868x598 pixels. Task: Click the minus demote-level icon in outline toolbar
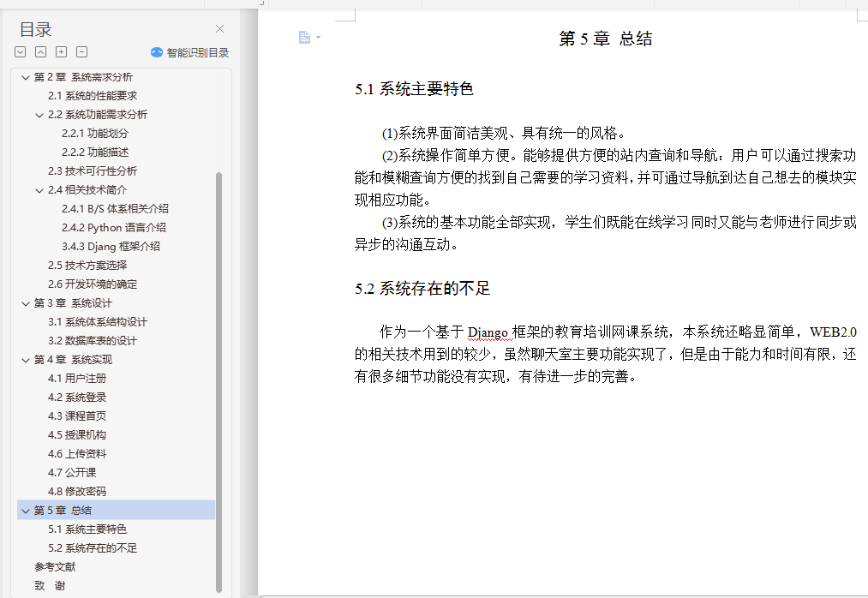click(82, 52)
